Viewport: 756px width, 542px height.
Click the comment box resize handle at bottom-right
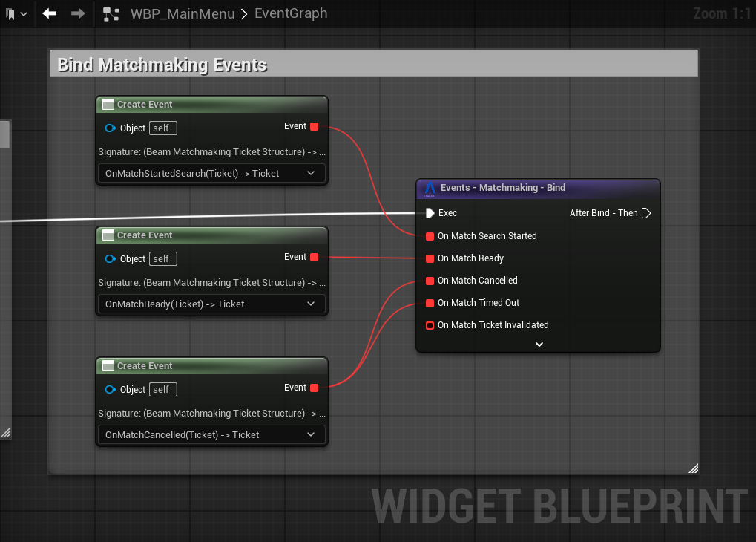point(693,468)
